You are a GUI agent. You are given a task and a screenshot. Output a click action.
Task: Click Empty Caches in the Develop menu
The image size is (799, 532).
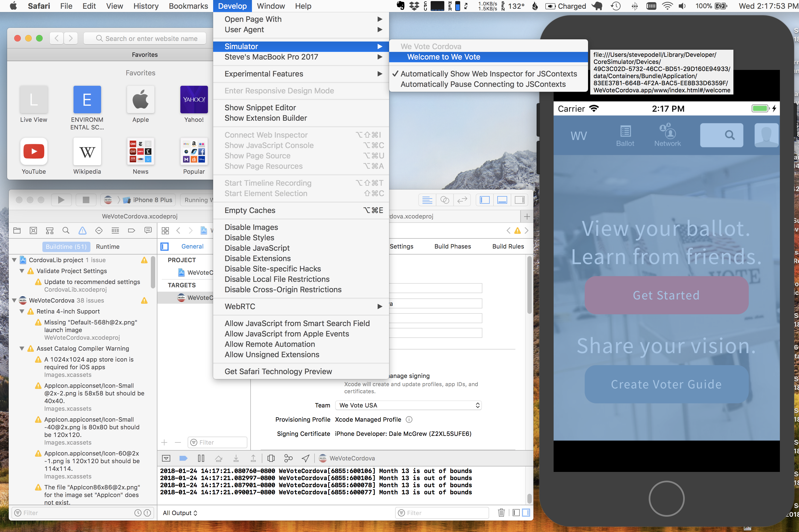[250, 210]
